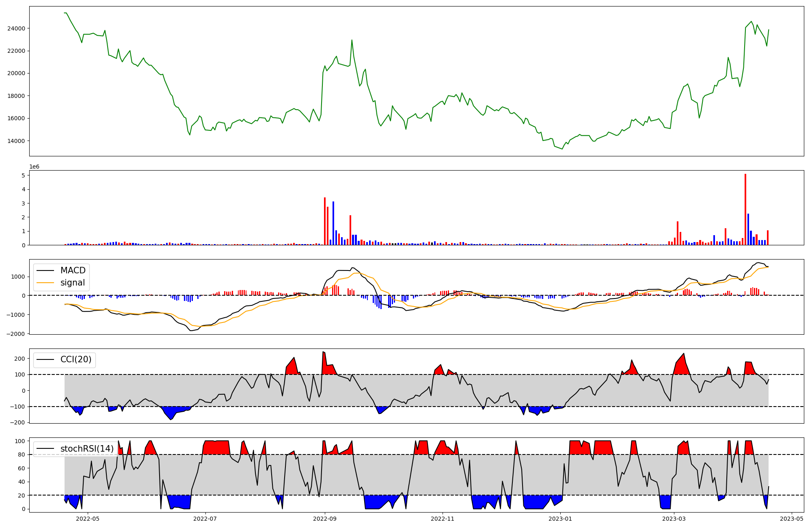
Task: Click the 2023-01 x-axis date label
Action: coord(560,518)
